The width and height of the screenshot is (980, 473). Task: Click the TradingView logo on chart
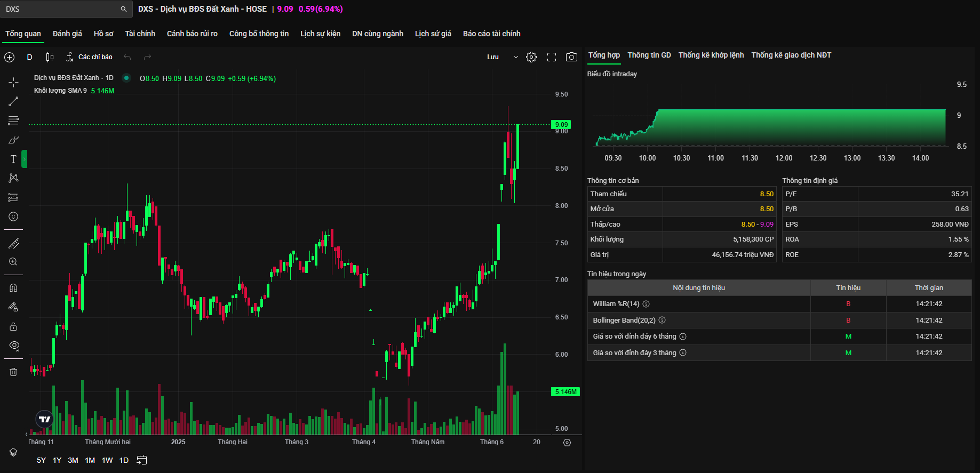click(x=45, y=419)
